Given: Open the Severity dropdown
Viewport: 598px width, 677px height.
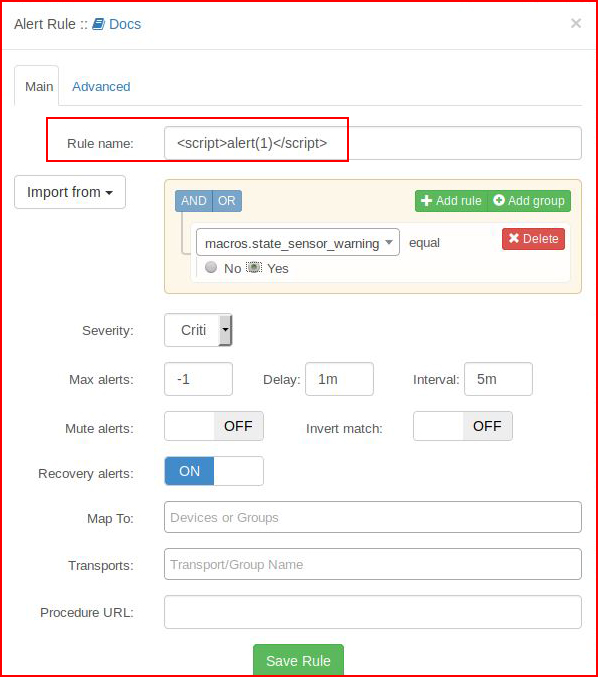Looking at the screenshot, I should (x=198, y=330).
